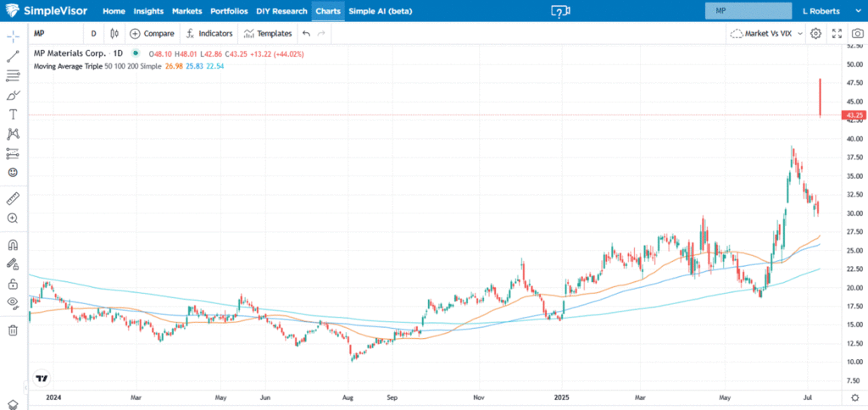This screenshot has height=410, width=868.
Task: Select the brush drawing tool
Action: pos(14,95)
